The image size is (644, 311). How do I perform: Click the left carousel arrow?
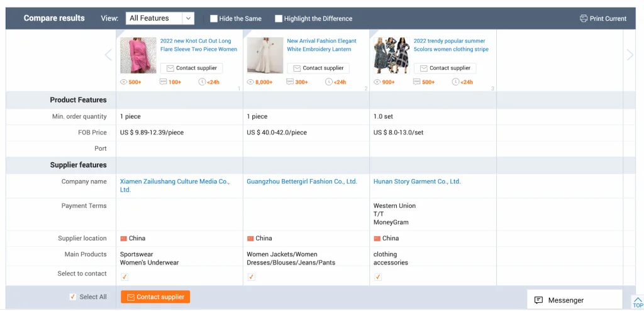click(x=108, y=55)
